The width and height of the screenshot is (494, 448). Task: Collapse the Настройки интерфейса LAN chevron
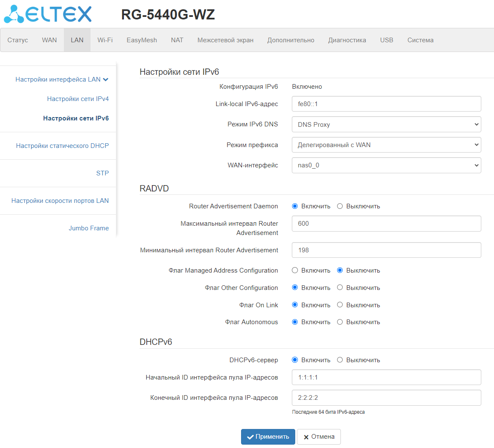pos(106,79)
